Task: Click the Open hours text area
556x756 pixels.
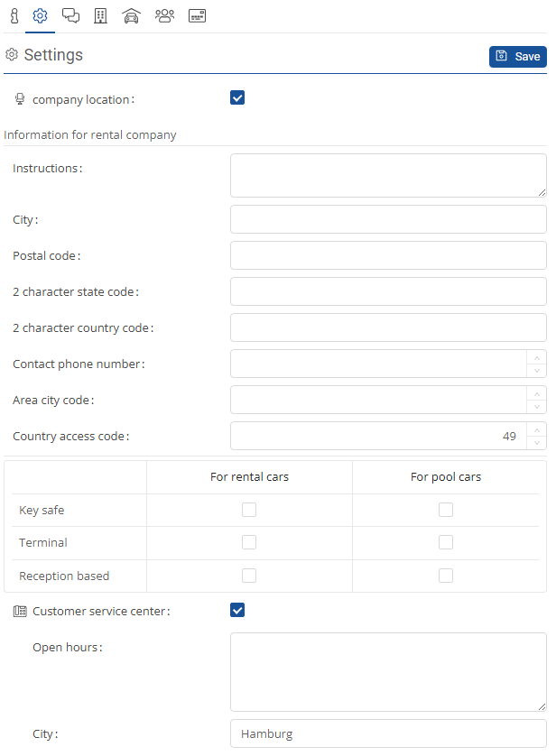Action: pos(388,672)
